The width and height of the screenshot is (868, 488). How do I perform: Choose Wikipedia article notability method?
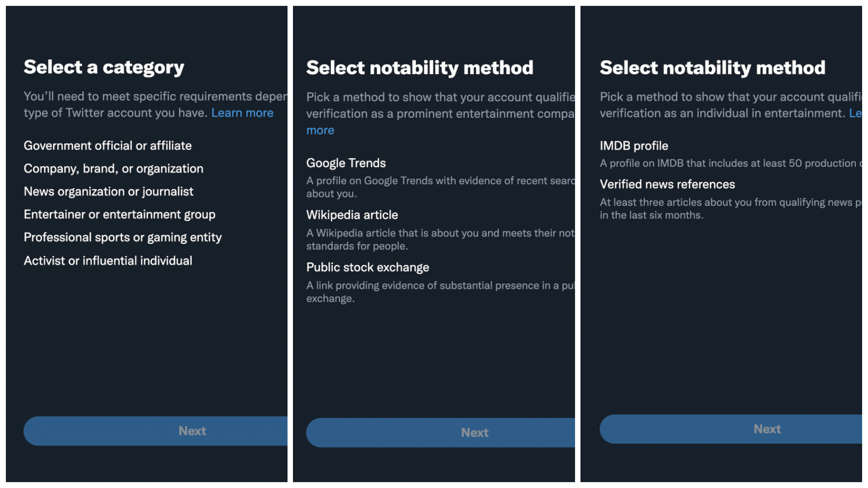pyautogui.click(x=352, y=215)
